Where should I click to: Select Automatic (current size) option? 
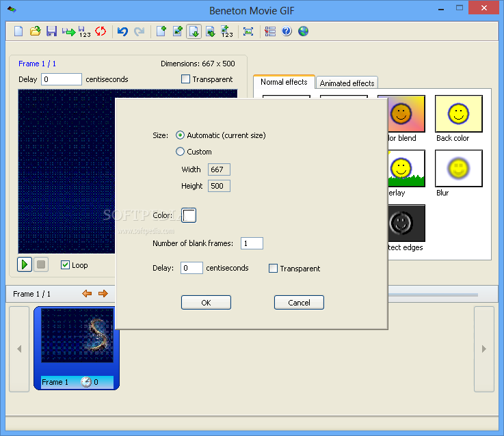tap(220, 135)
